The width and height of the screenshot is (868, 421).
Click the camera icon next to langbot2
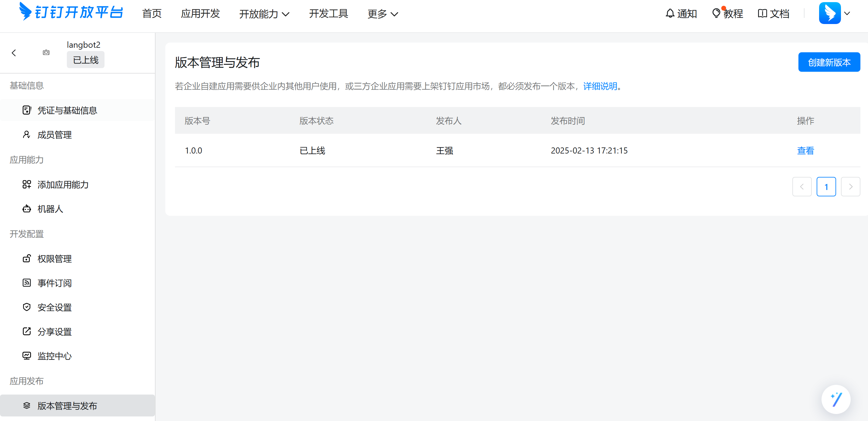point(46,53)
